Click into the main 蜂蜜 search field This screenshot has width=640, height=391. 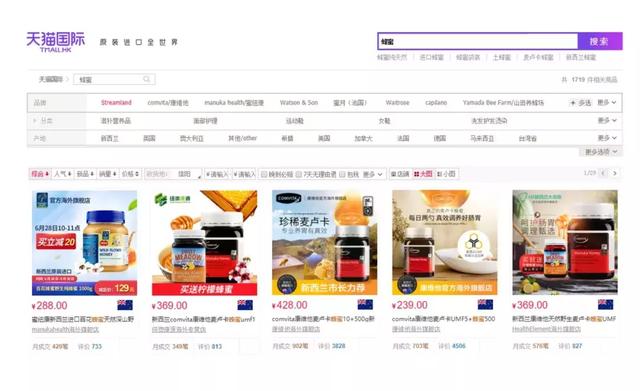[478, 41]
